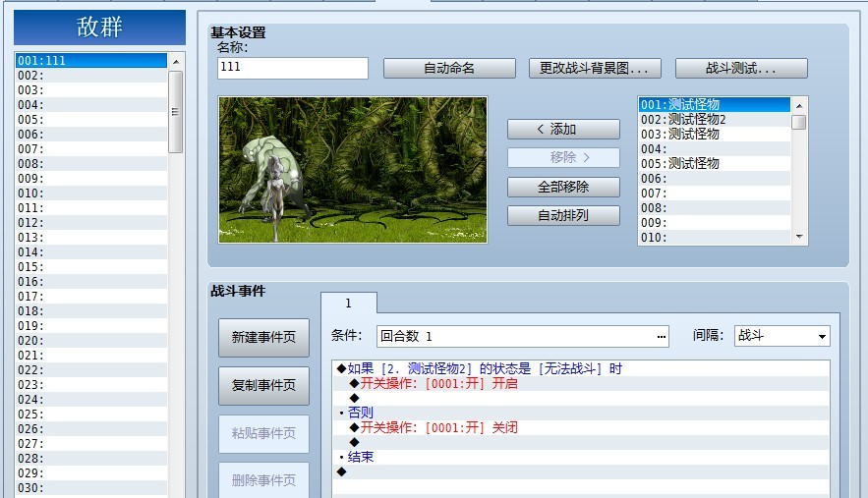The height and width of the screenshot is (498, 868).
Task: Select enemy 001:测试怪物
Action: pos(715,104)
